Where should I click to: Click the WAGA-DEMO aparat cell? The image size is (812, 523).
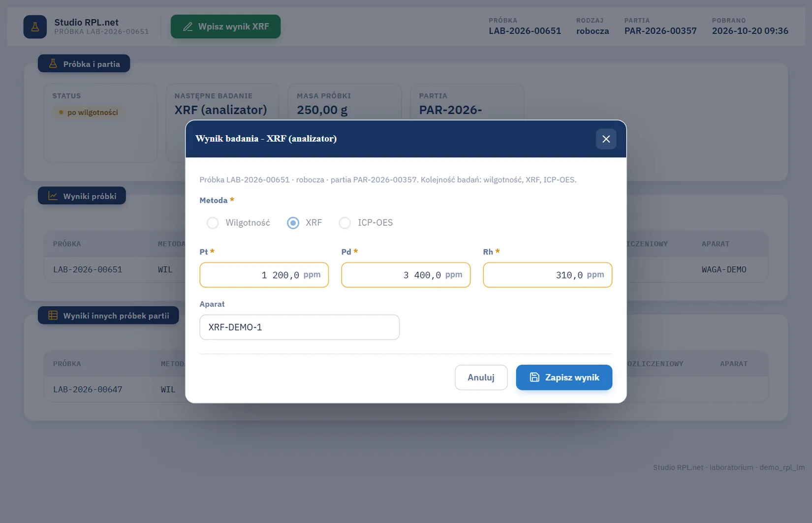(x=724, y=270)
